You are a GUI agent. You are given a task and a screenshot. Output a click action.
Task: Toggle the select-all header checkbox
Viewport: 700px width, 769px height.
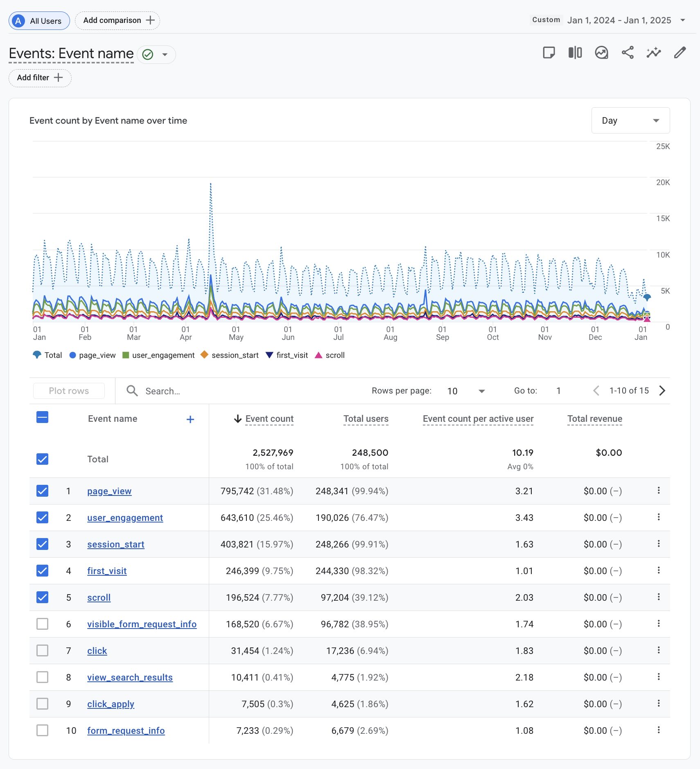pyautogui.click(x=42, y=417)
